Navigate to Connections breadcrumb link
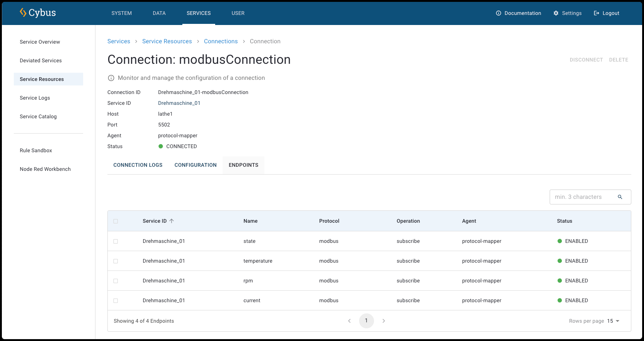644x341 pixels. tap(221, 41)
